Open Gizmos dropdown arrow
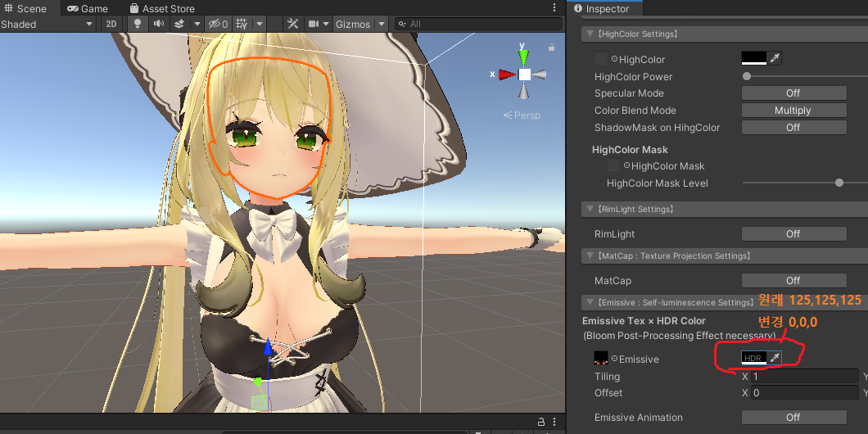868x434 pixels. [x=381, y=24]
